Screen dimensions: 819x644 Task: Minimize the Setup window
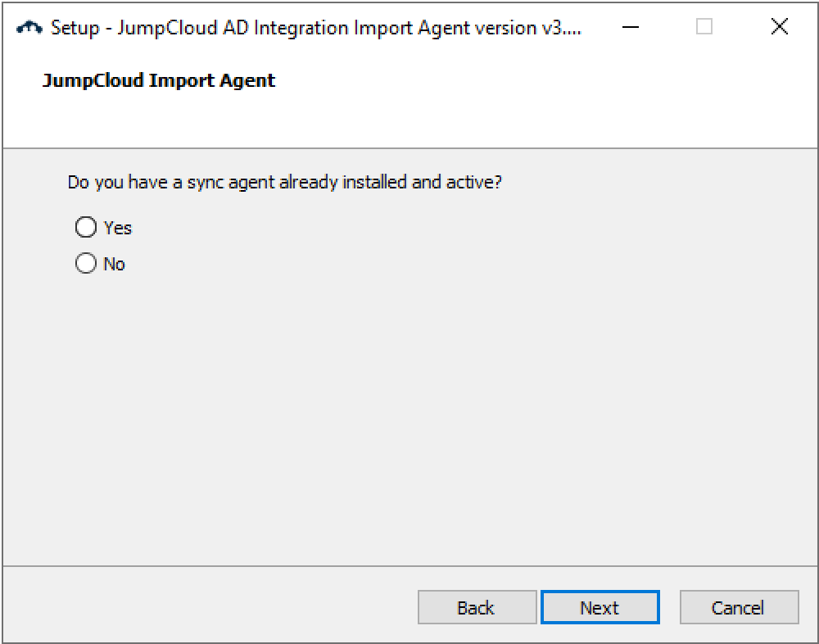pyautogui.click(x=631, y=27)
